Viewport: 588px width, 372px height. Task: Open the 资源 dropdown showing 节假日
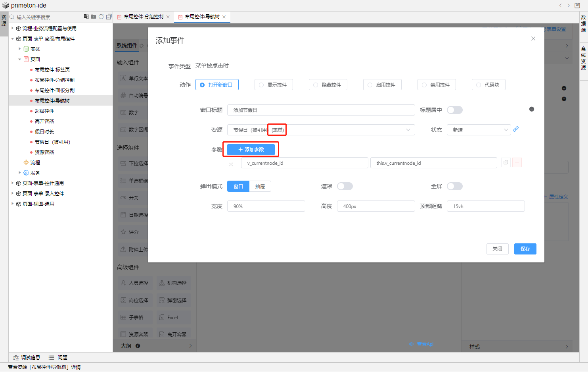(321, 130)
